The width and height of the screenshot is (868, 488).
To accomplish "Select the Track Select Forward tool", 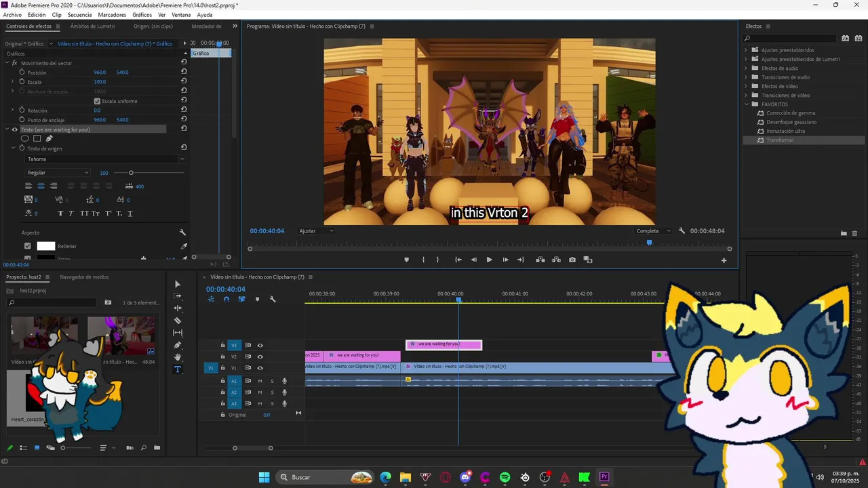I will pyautogui.click(x=178, y=296).
